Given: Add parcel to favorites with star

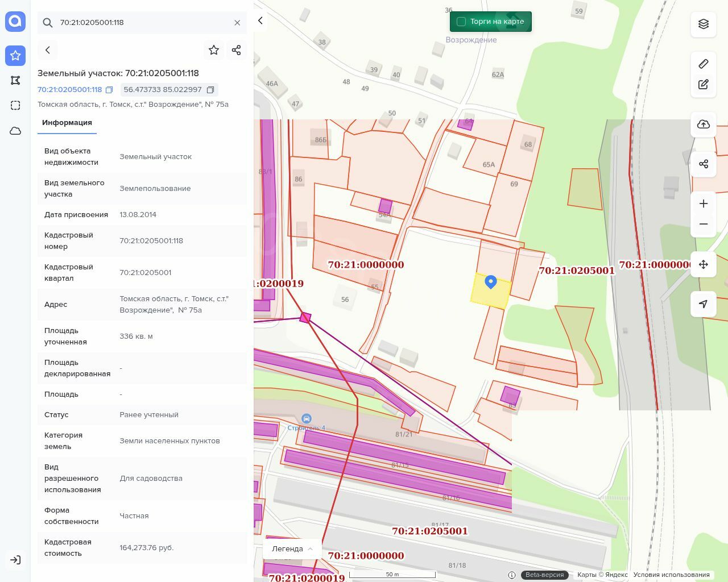Looking at the screenshot, I should pos(214,50).
